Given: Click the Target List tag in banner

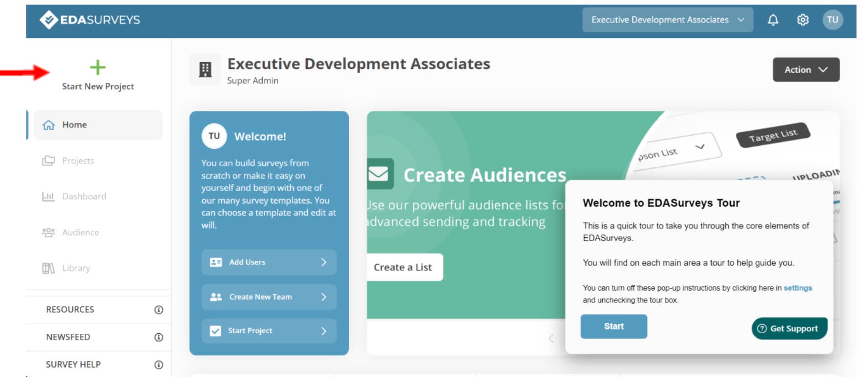Looking at the screenshot, I should (x=773, y=135).
